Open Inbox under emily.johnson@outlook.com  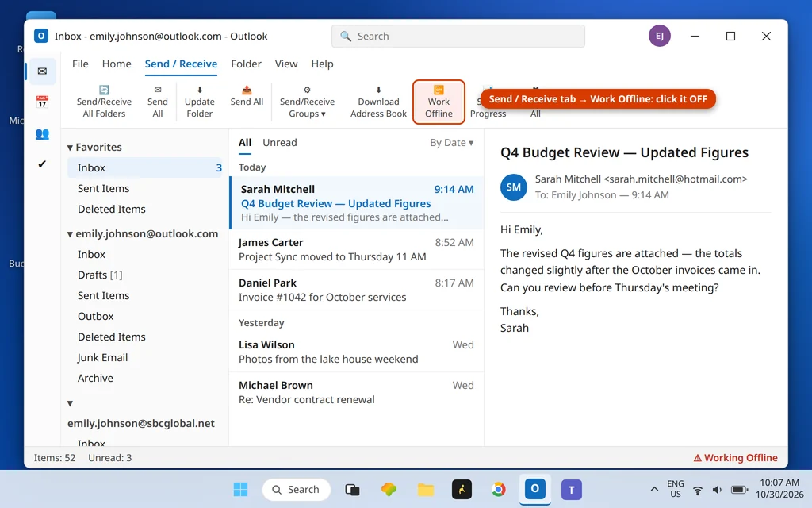(145, 255)
